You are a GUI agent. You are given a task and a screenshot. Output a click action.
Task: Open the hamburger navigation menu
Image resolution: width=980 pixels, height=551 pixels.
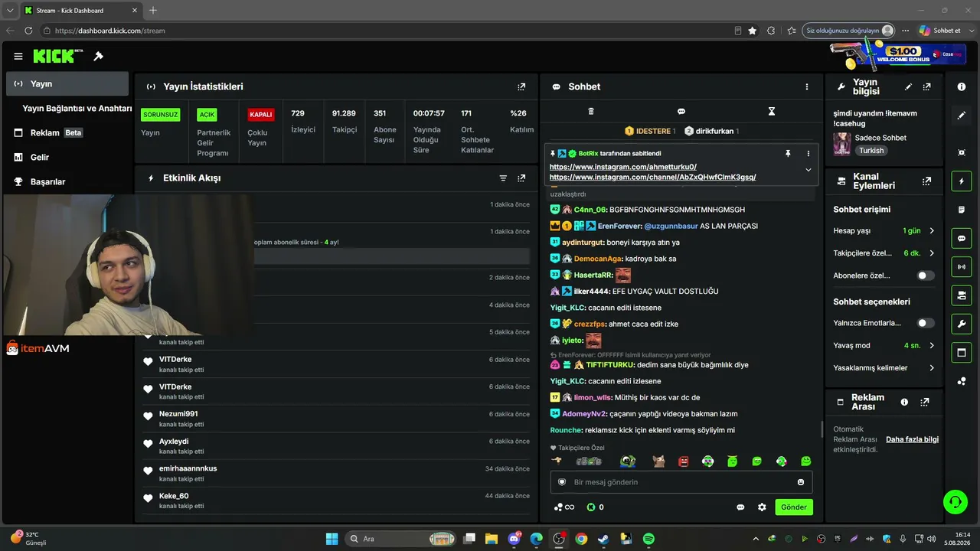[18, 56]
